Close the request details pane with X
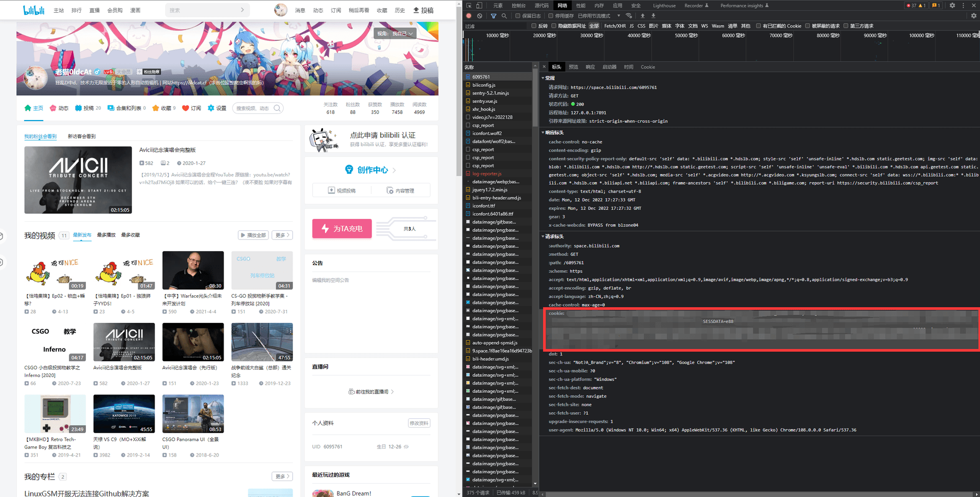Image resolution: width=980 pixels, height=497 pixels. click(x=544, y=67)
